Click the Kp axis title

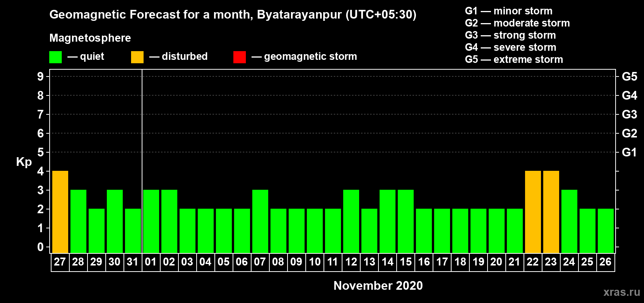24,162
